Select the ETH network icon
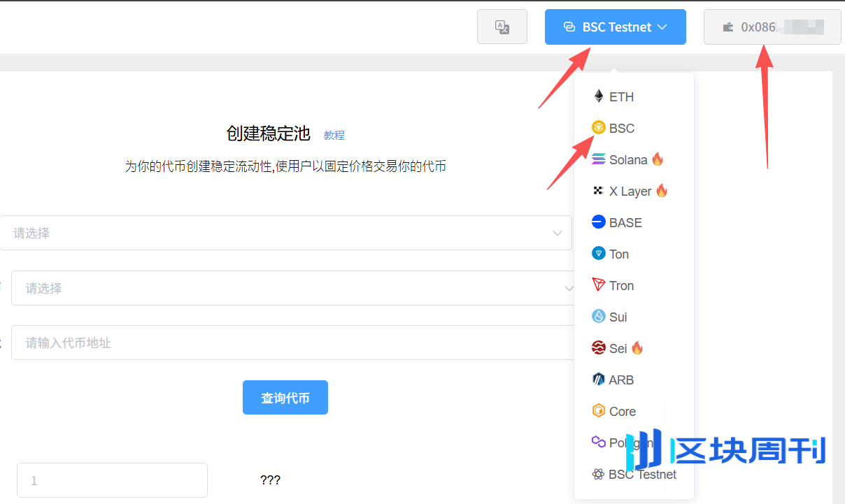Image resolution: width=845 pixels, height=504 pixels. 598,96
